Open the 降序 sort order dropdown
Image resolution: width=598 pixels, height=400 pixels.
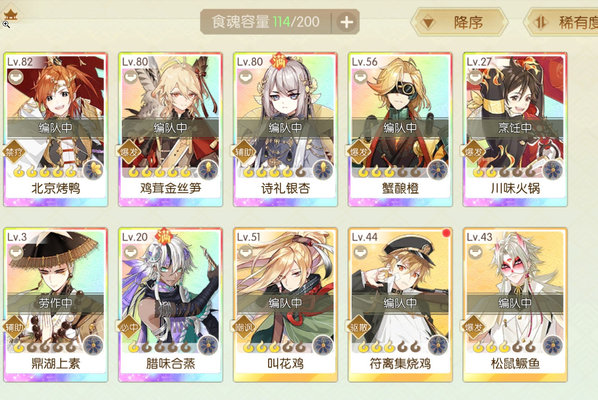point(460,22)
